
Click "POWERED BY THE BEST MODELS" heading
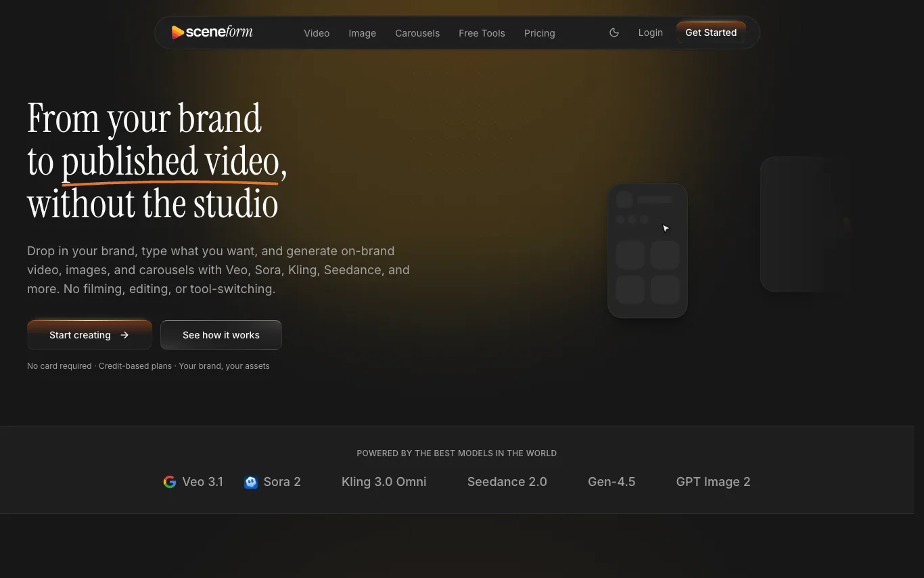tap(457, 453)
